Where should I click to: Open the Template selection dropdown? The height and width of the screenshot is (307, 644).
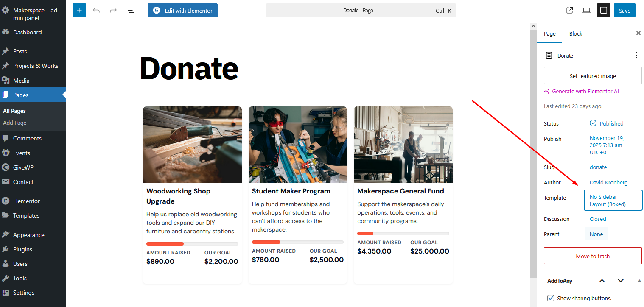point(613,201)
